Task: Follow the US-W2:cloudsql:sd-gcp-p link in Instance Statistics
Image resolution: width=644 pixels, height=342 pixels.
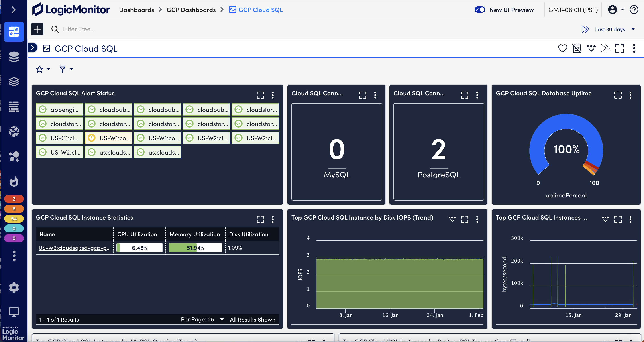Action: pyautogui.click(x=74, y=248)
